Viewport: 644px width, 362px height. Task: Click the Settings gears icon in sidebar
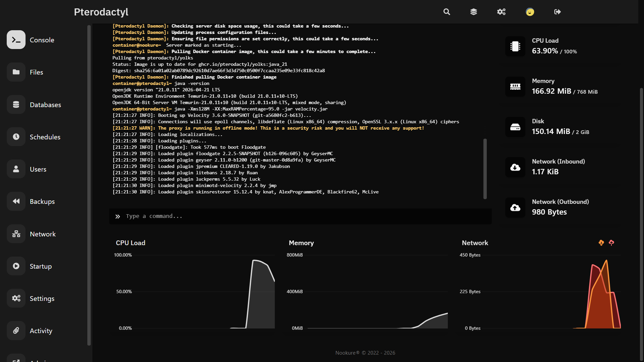tap(16, 298)
